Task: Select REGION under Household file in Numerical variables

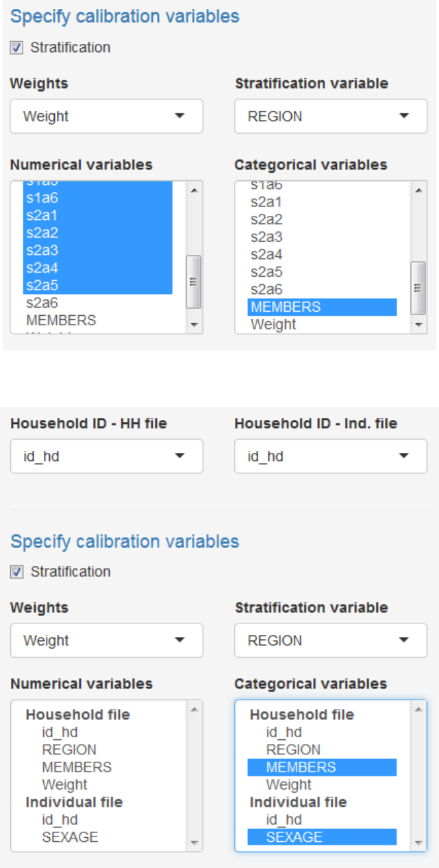Action: coord(69,749)
